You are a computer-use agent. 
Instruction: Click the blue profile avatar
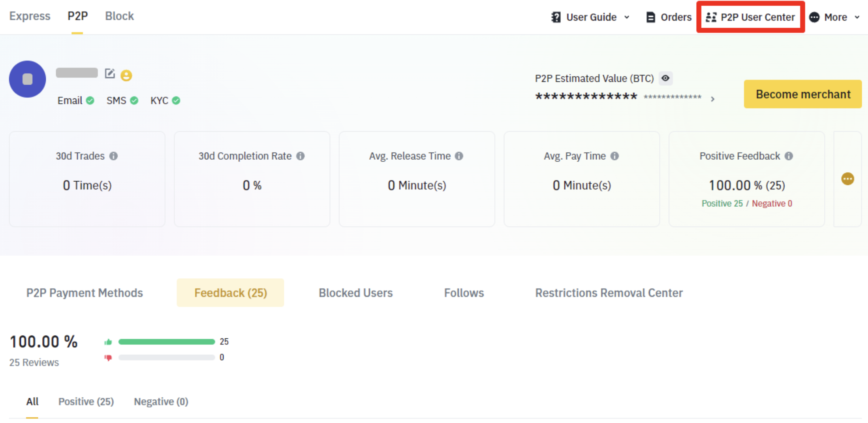28,79
